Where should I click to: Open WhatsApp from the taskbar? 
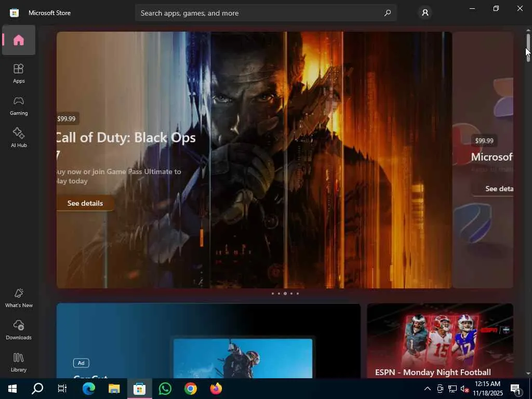point(165,389)
